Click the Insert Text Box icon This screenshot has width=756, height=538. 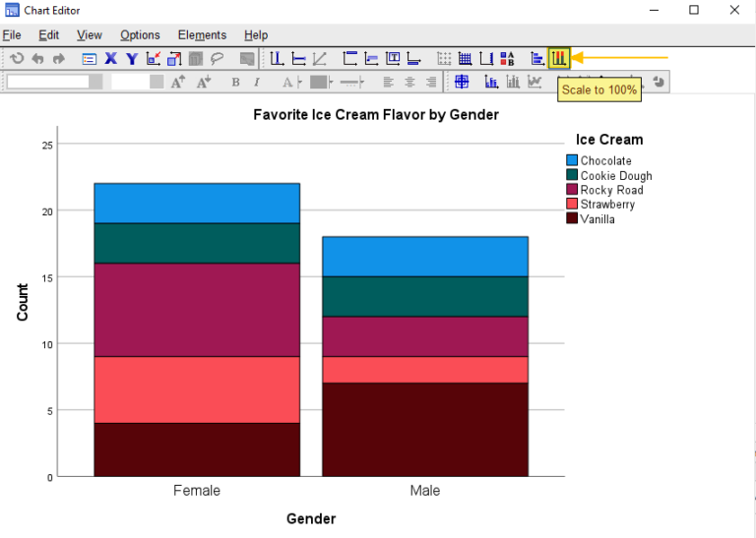coord(393,59)
